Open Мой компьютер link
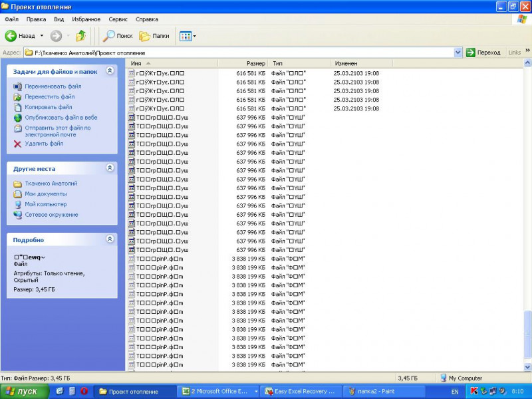532x399 pixels. click(45, 204)
